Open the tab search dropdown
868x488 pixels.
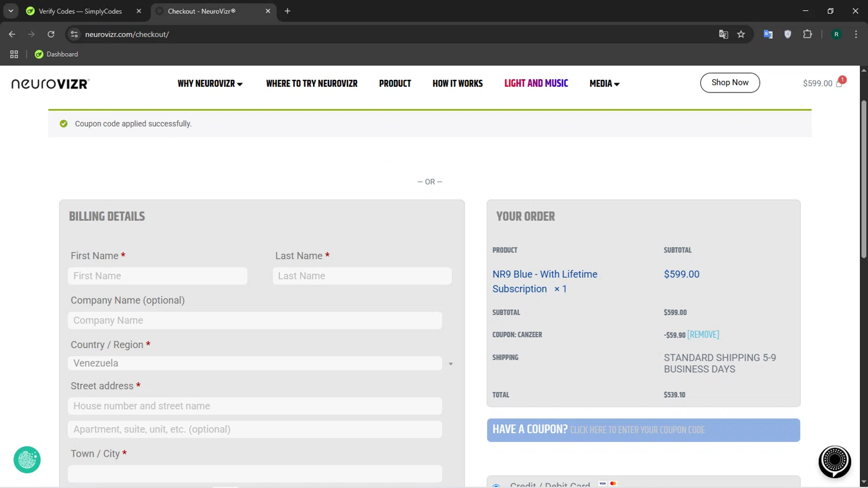click(10, 11)
